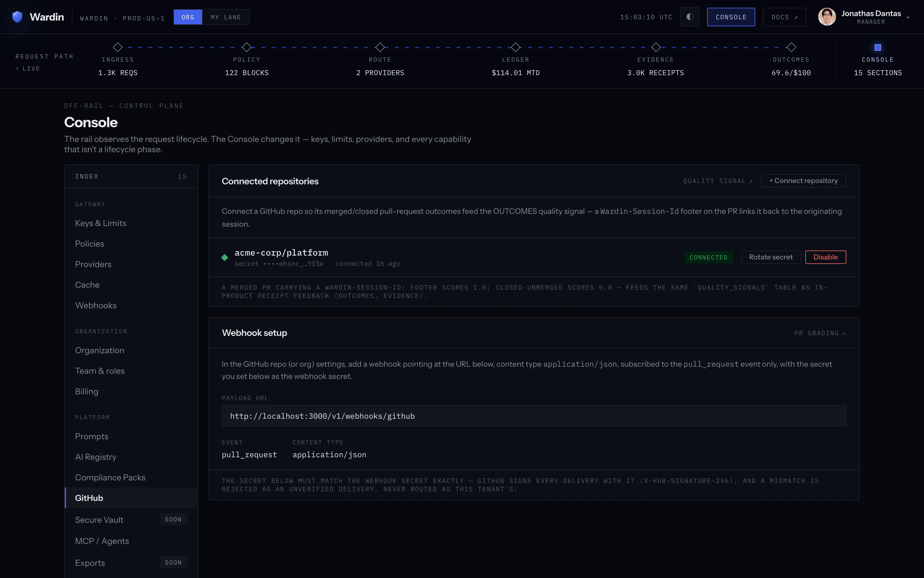Follow the PR GRADING link
Image resolution: width=924 pixels, height=578 pixels.
[820, 333]
